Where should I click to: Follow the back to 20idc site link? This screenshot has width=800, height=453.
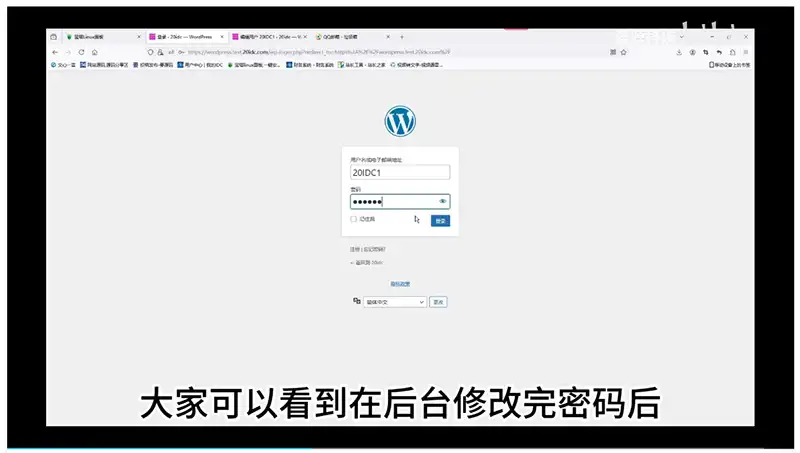pyautogui.click(x=367, y=262)
